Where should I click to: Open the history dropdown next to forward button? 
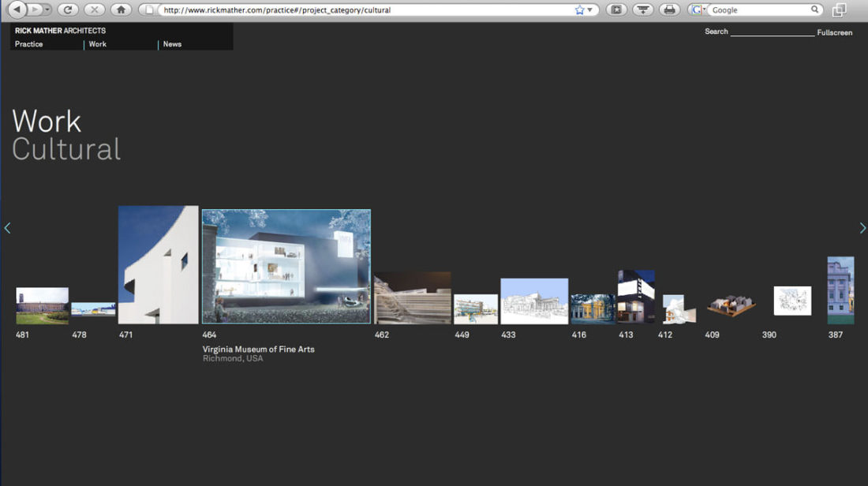click(47, 9)
